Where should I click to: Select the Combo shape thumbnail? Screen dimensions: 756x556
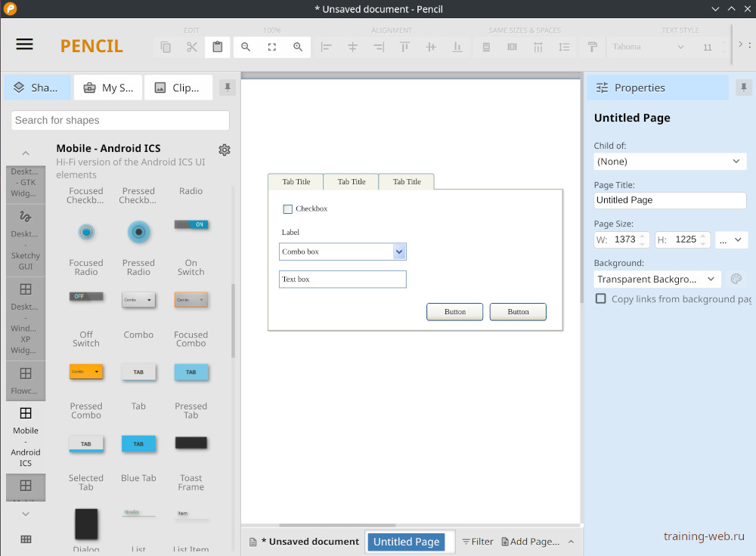click(x=138, y=300)
